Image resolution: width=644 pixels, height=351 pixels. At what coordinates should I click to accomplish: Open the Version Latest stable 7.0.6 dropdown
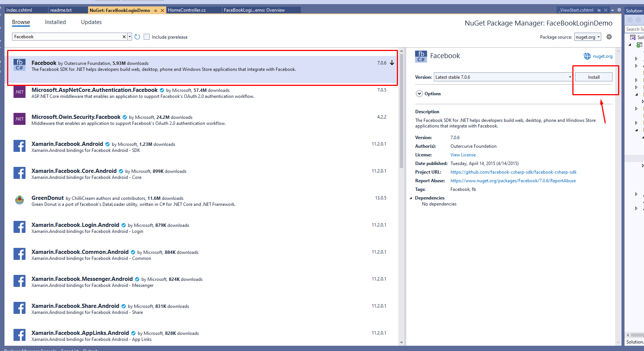(x=503, y=77)
